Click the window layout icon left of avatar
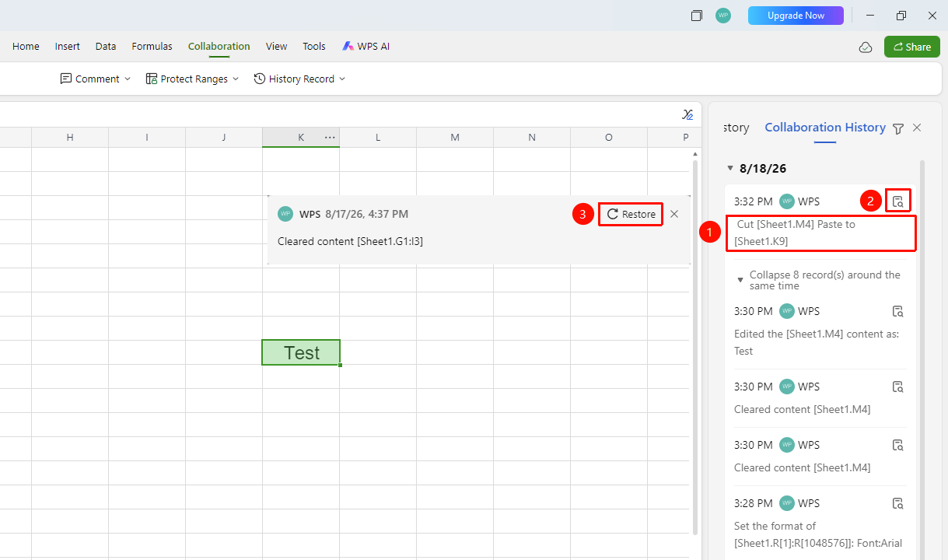 tap(697, 16)
